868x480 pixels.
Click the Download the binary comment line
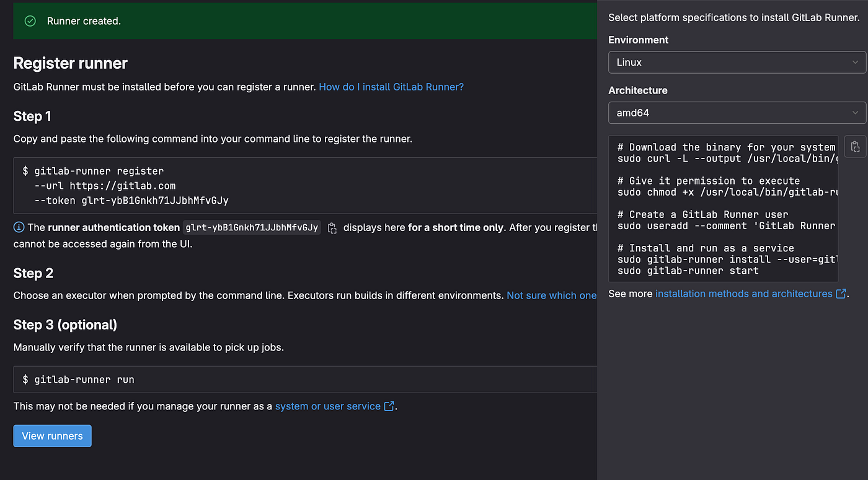727,147
